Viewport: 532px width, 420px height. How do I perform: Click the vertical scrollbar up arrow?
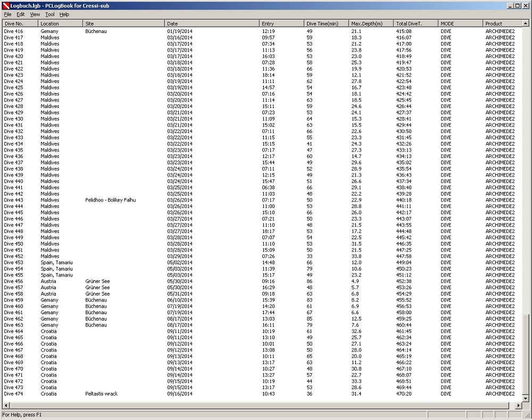tap(526, 23)
